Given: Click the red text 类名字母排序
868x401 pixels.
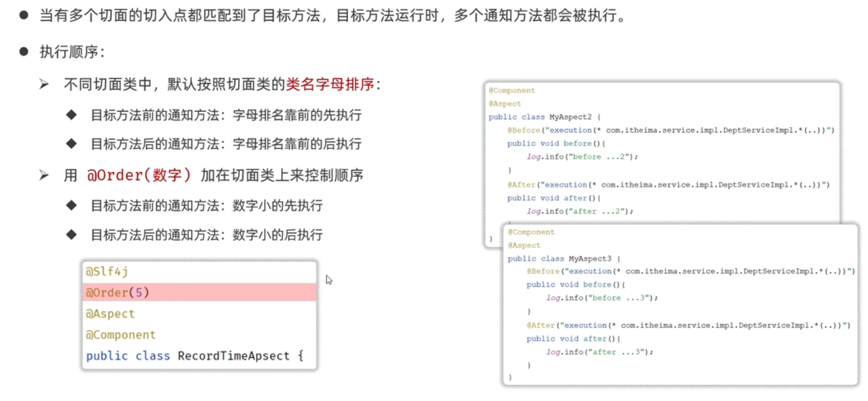Looking at the screenshot, I should click(x=330, y=85).
